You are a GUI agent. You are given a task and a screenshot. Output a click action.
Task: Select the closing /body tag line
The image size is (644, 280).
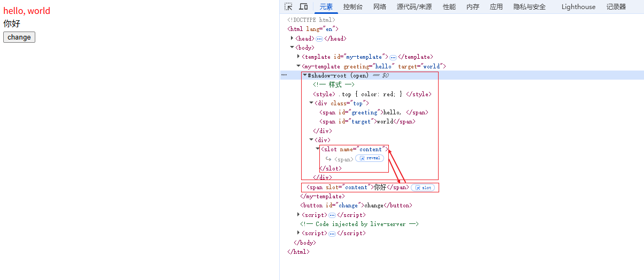click(305, 243)
